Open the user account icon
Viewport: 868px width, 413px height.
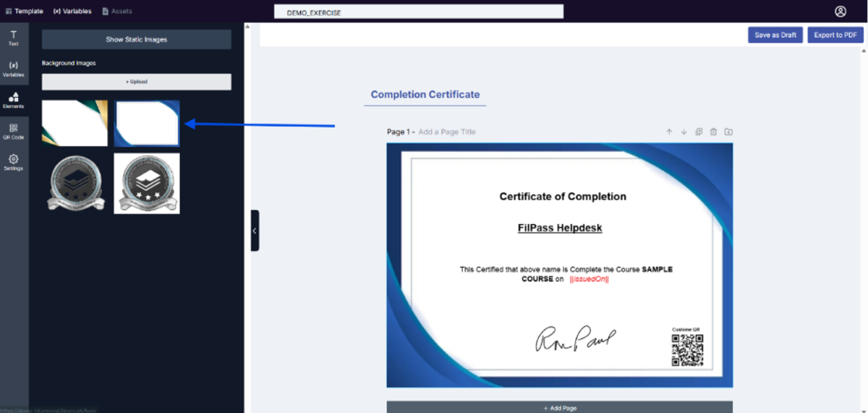pos(840,12)
